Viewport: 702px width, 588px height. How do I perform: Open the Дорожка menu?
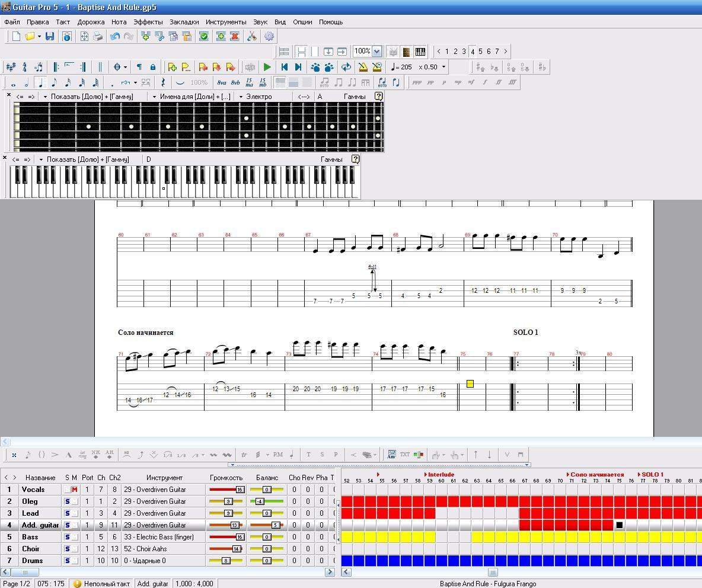(91, 22)
